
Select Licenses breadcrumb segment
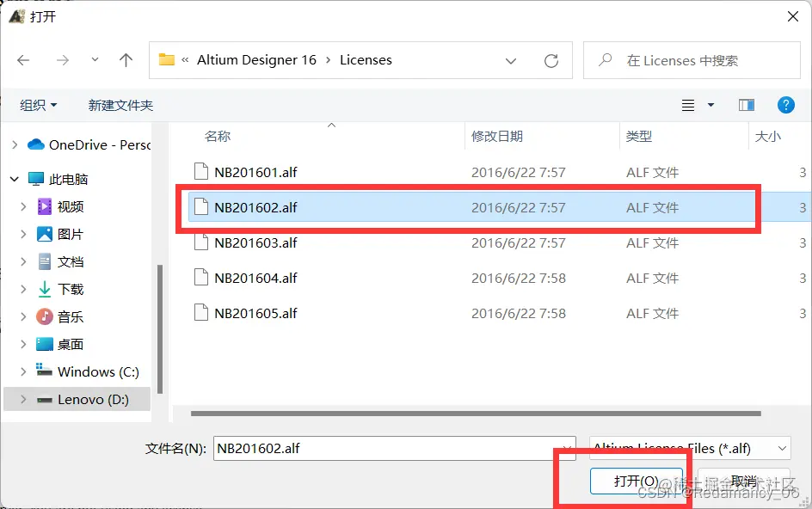366,60
